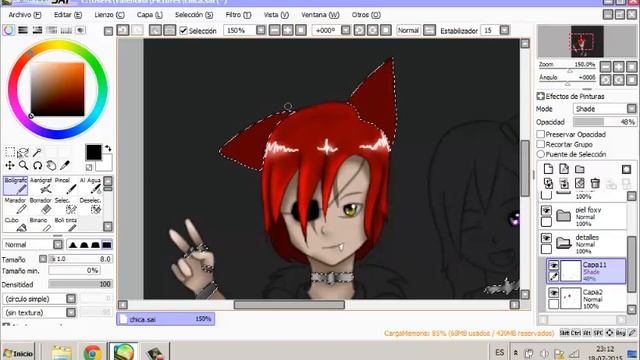The height and width of the screenshot is (360, 640).
Task: Hide the piel foxy folder
Action: [546, 210]
